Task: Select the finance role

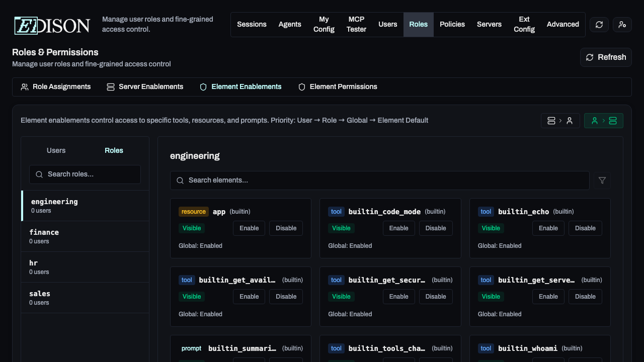Action: pyautogui.click(x=85, y=236)
